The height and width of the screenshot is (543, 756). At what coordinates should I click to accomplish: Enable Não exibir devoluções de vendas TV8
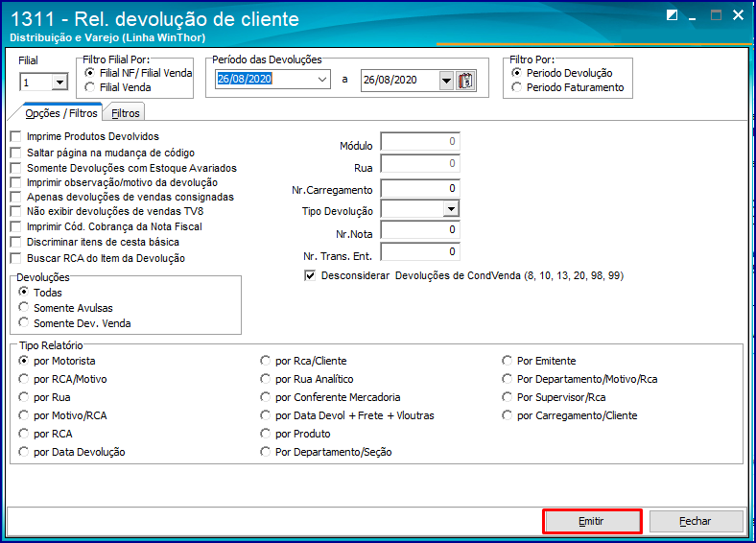coord(16,212)
